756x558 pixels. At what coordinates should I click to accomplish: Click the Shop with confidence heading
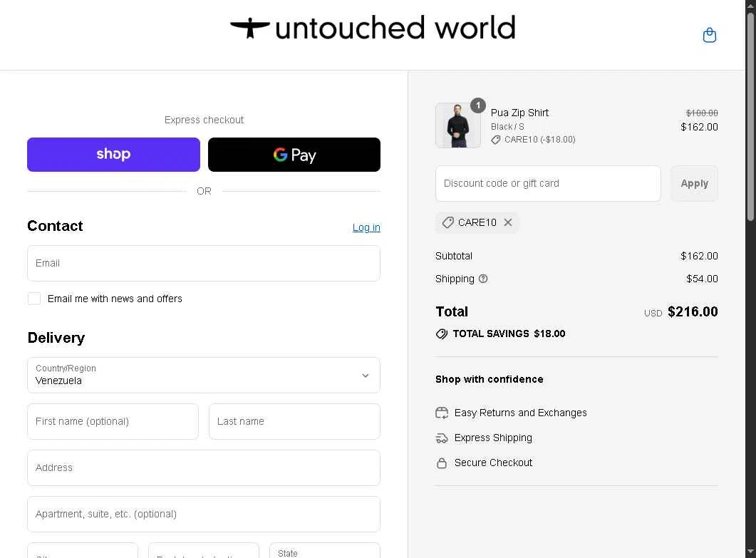click(490, 379)
